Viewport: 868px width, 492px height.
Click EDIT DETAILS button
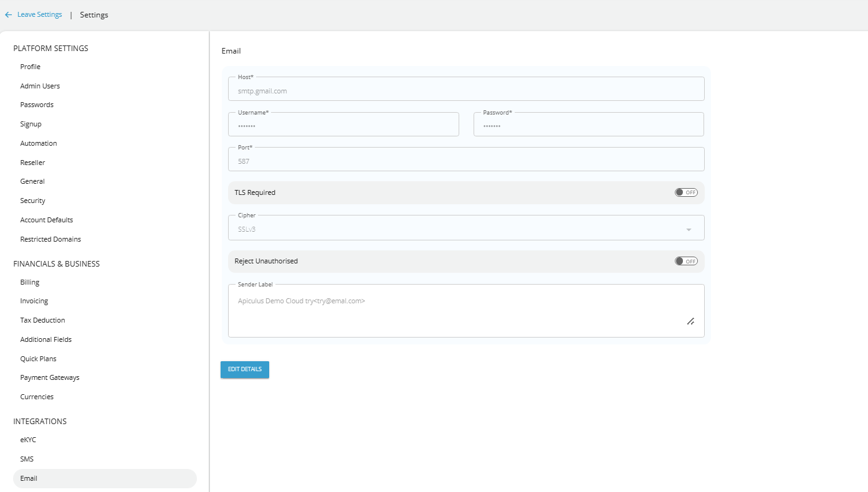click(x=244, y=369)
